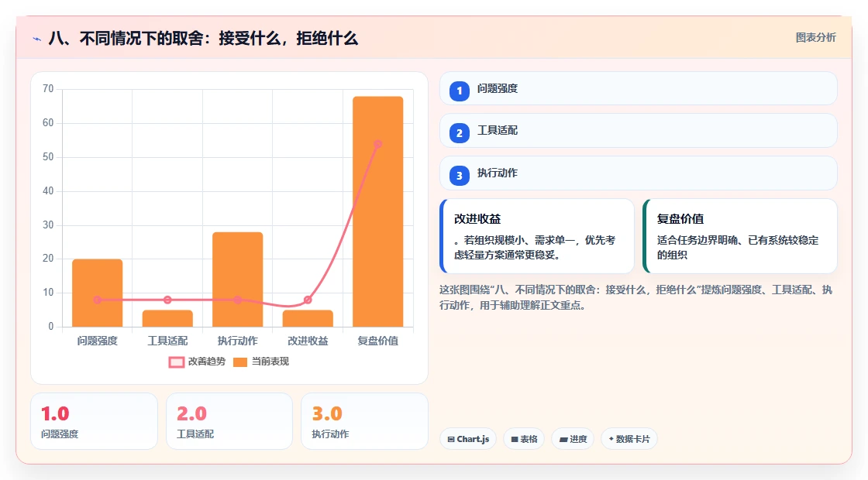Click the 2.0 工具适配 stat card
Viewport: 868px width, 480px height.
(x=229, y=421)
